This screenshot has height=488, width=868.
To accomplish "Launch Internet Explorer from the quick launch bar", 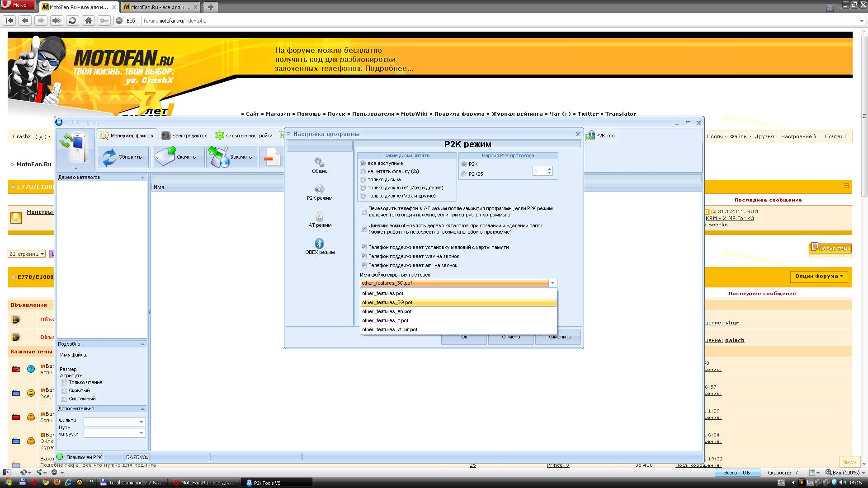I will [x=68, y=482].
